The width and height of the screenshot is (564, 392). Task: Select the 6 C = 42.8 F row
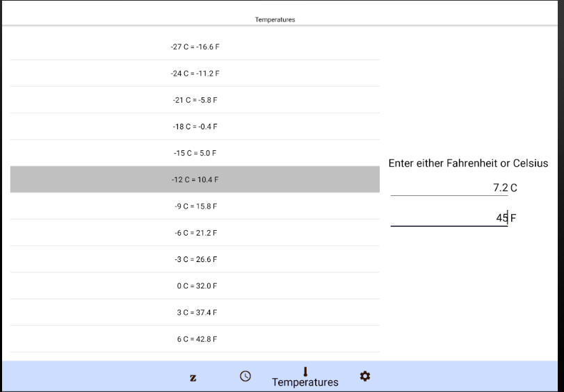[195, 339]
